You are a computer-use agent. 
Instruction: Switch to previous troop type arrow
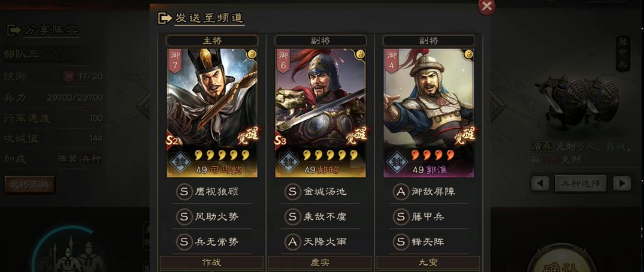pos(540,183)
